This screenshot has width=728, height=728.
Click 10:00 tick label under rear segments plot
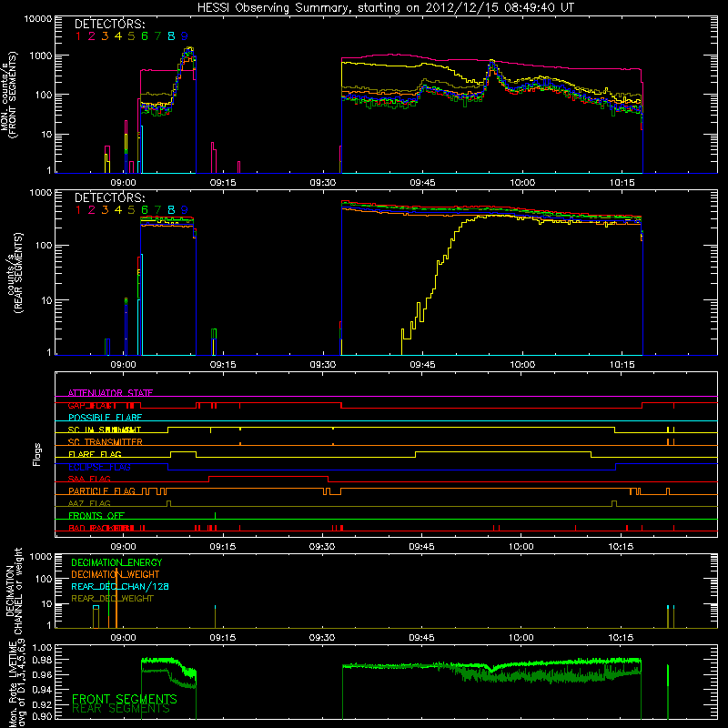click(x=522, y=365)
